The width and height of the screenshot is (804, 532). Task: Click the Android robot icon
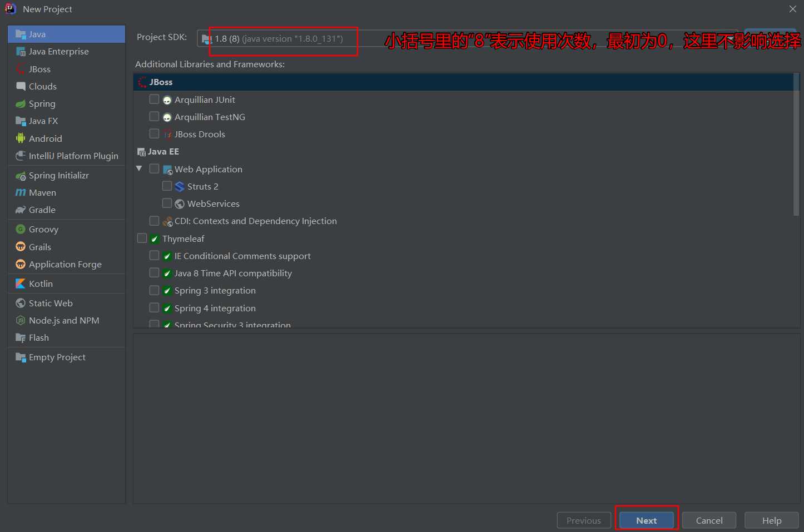click(21, 138)
